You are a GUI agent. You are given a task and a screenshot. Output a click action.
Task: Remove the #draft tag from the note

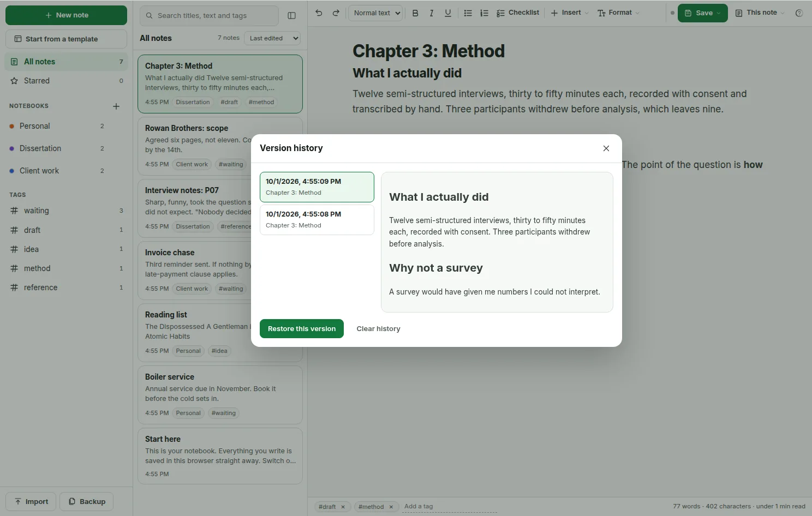click(343, 507)
